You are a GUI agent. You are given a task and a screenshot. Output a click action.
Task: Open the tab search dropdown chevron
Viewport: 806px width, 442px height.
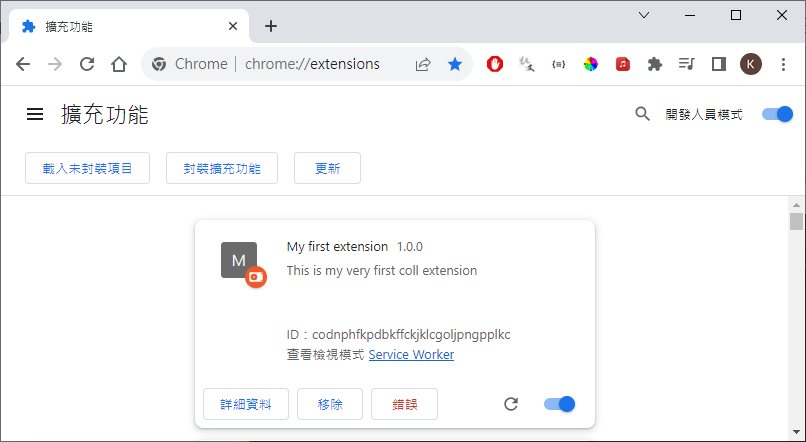click(x=644, y=15)
